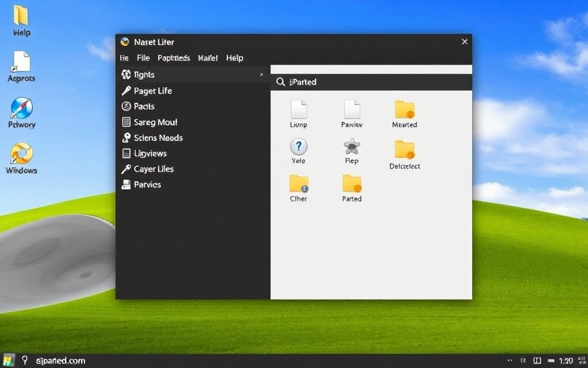Click the search magnifier icon
Image resolution: width=588 pixels, height=368 pixels.
click(x=280, y=82)
